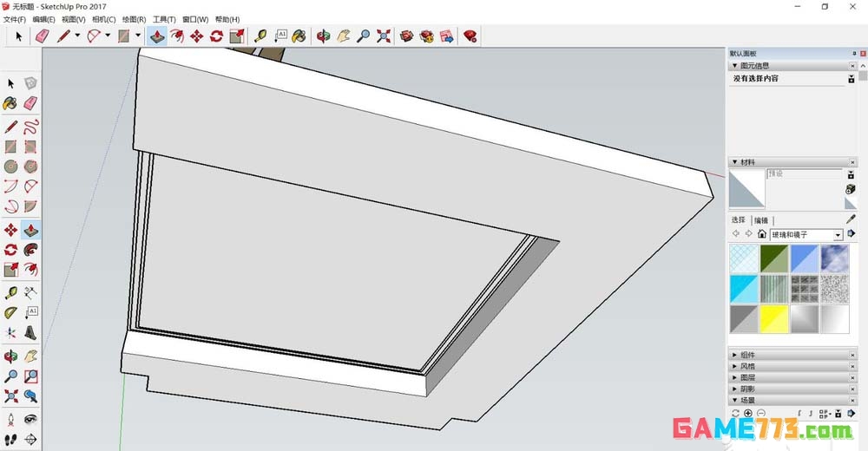868x451 pixels.
Task: Switch to the 编辑 tab in materials
Action: (761, 220)
